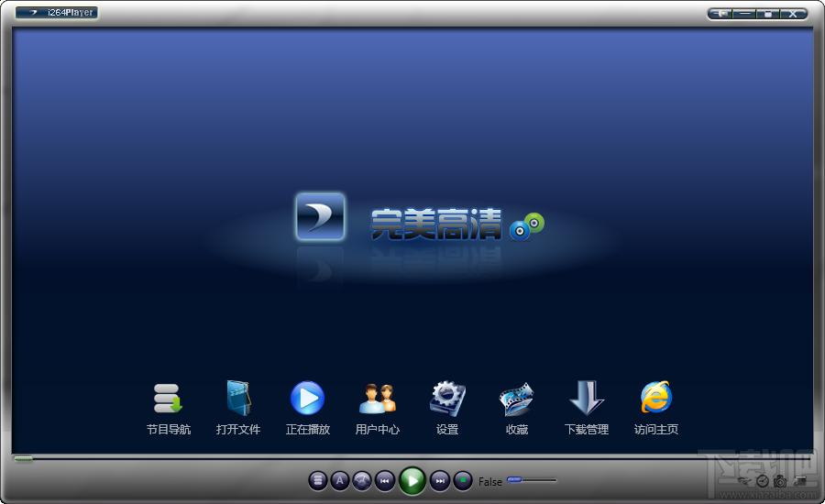Stop playback with the green square button
This screenshot has height=504, width=825.
pyautogui.click(x=463, y=480)
